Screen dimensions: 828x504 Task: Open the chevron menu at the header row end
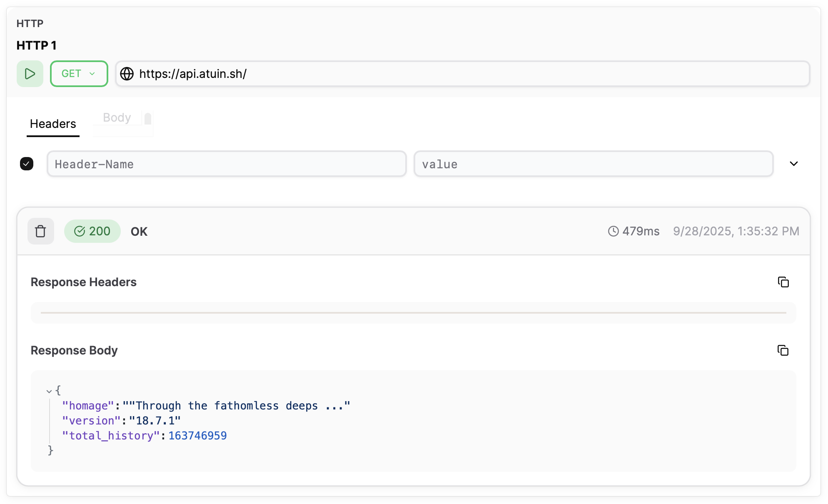coord(793,164)
